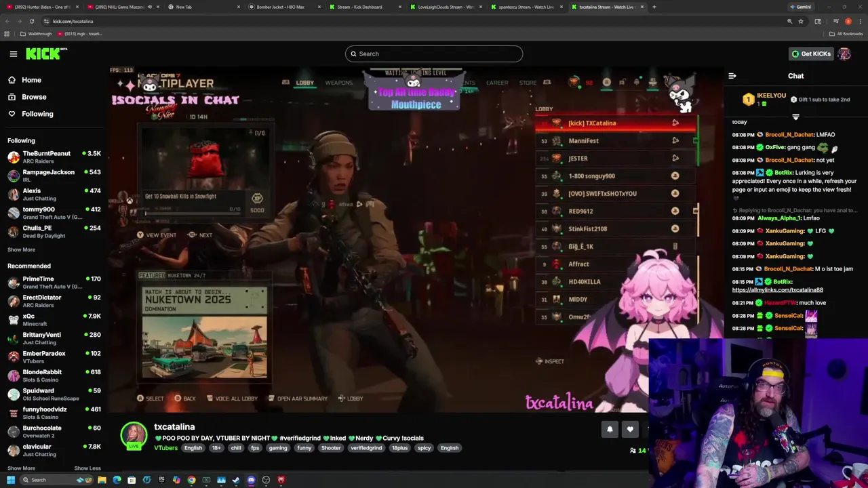Select the fps tag

[x=255, y=448]
